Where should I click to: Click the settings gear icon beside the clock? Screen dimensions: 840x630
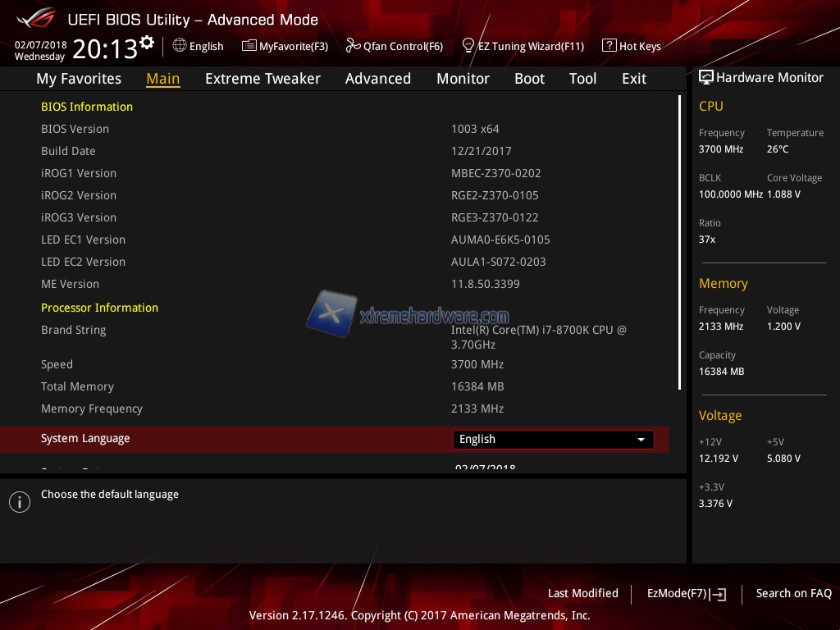coord(147,43)
